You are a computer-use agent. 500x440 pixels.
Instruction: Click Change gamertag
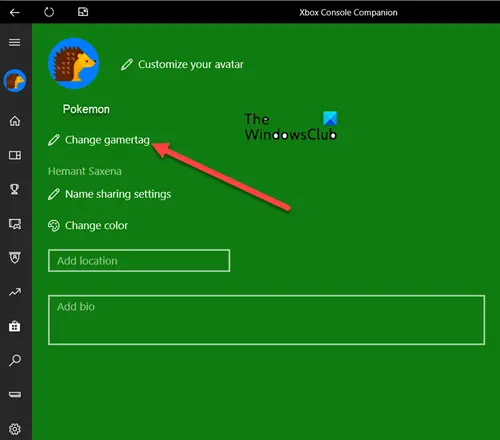99,140
